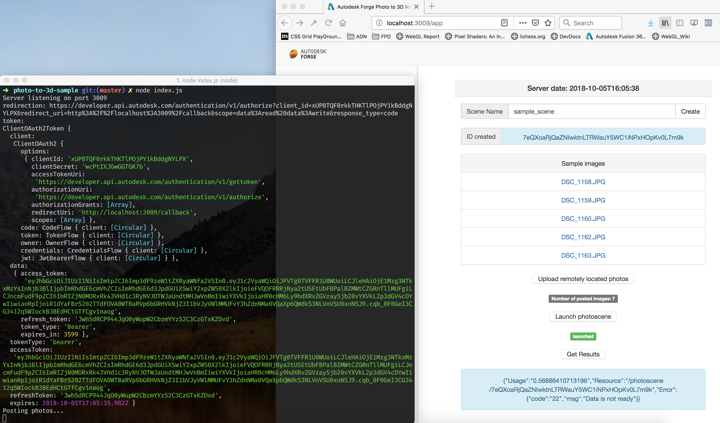
Task: Click the Server listening on port 3009 line
Action: click(x=55, y=98)
